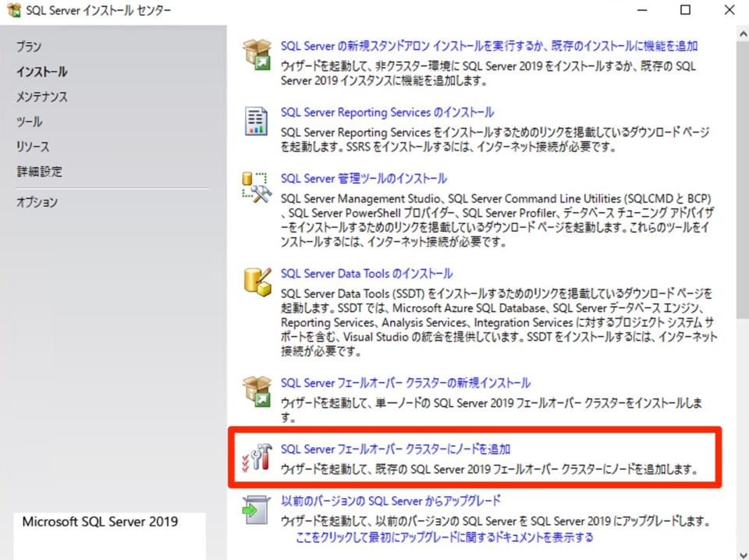Image resolution: width=749 pixels, height=560 pixels.
Task: Open the ツール section in the sidebar
Action: [x=29, y=121]
